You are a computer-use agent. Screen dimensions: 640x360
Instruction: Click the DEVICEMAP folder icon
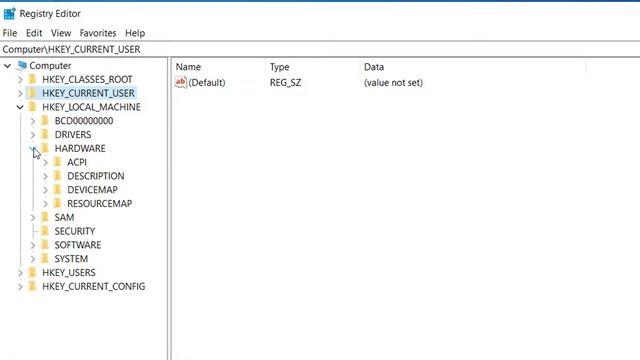click(58, 190)
